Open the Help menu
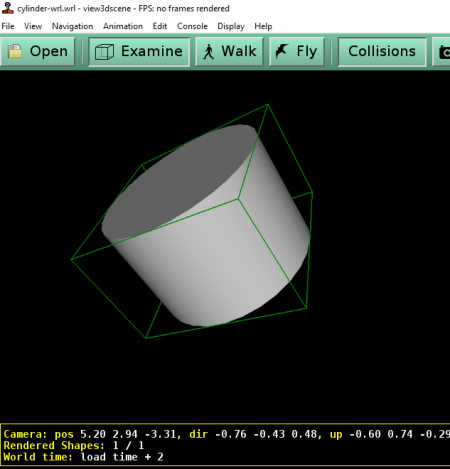The width and height of the screenshot is (450, 469). click(x=263, y=26)
